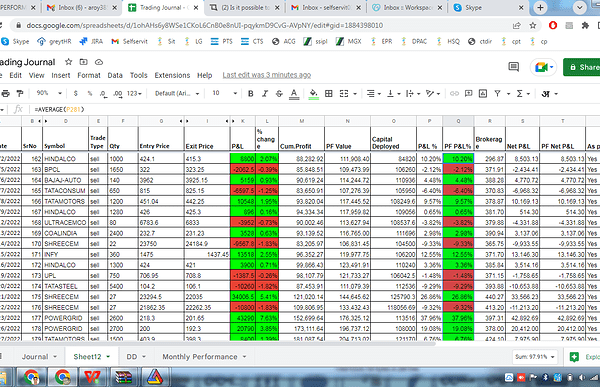Click the paint format icon
The height and width of the screenshot is (387, 600).
coord(20,93)
